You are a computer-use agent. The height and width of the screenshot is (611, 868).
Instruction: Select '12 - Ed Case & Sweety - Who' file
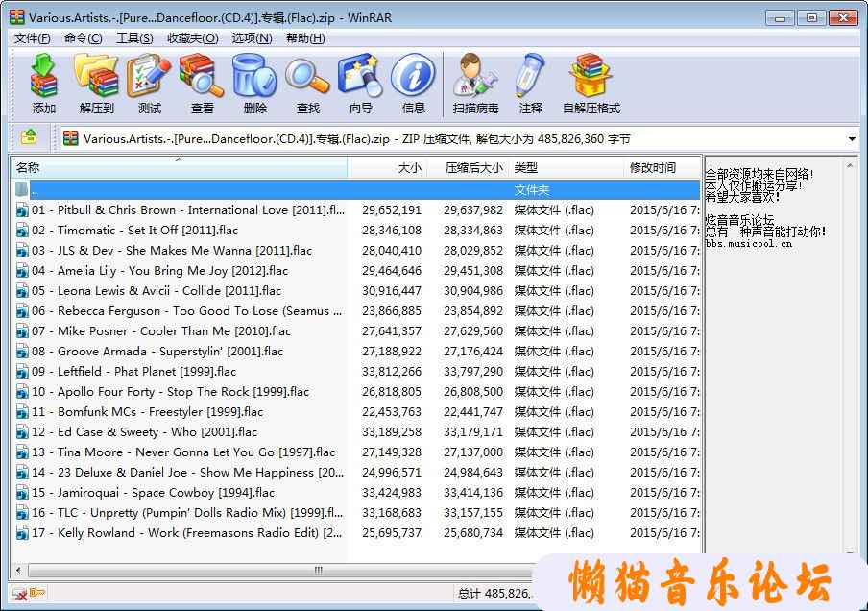(144, 432)
